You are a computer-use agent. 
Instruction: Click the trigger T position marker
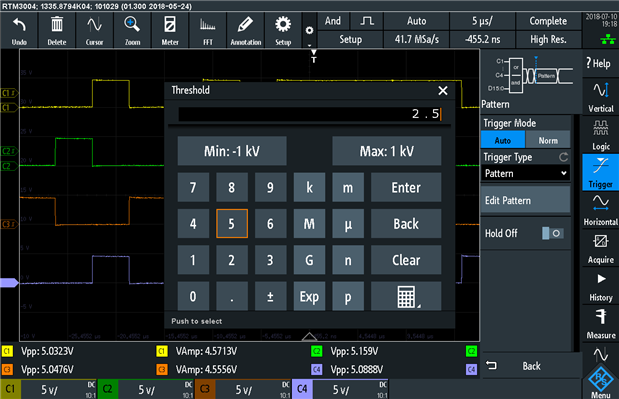[313, 57]
